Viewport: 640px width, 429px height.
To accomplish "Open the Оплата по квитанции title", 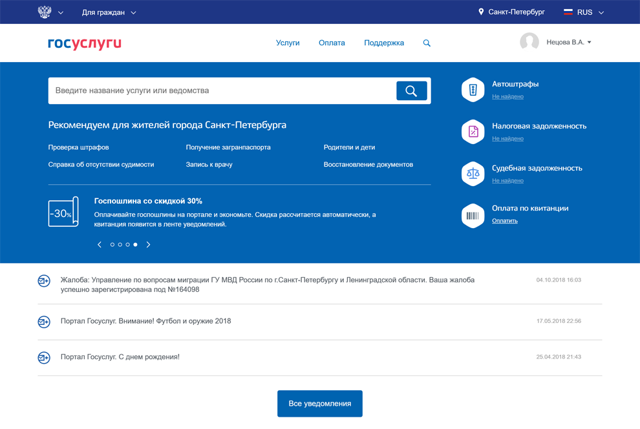I will tap(530, 208).
